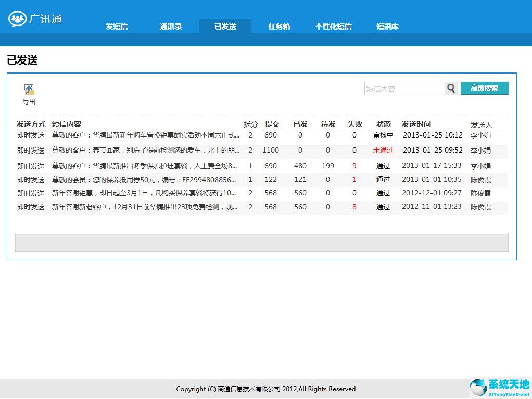Open the 个性化短信 tab
The width and height of the screenshot is (532, 399).
tap(333, 26)
